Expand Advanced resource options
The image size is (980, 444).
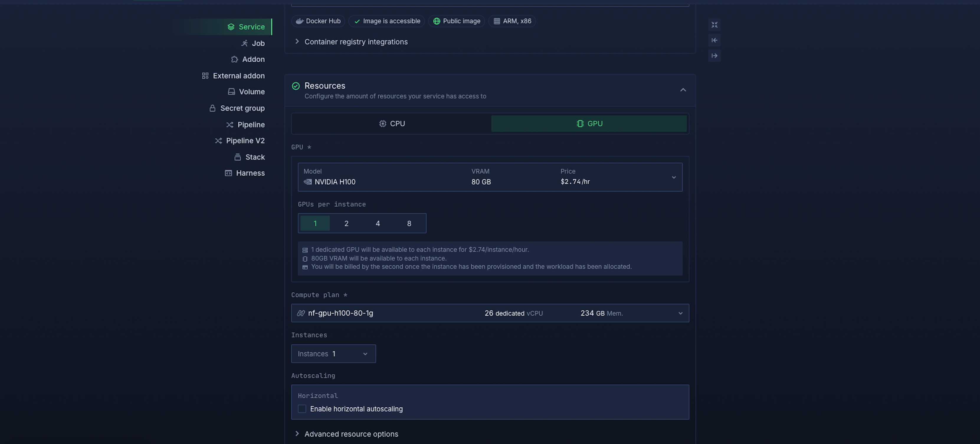pos(347,434)
